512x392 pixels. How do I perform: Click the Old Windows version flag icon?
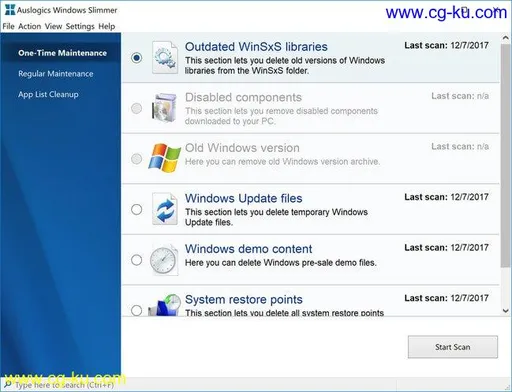pos(164,158)
